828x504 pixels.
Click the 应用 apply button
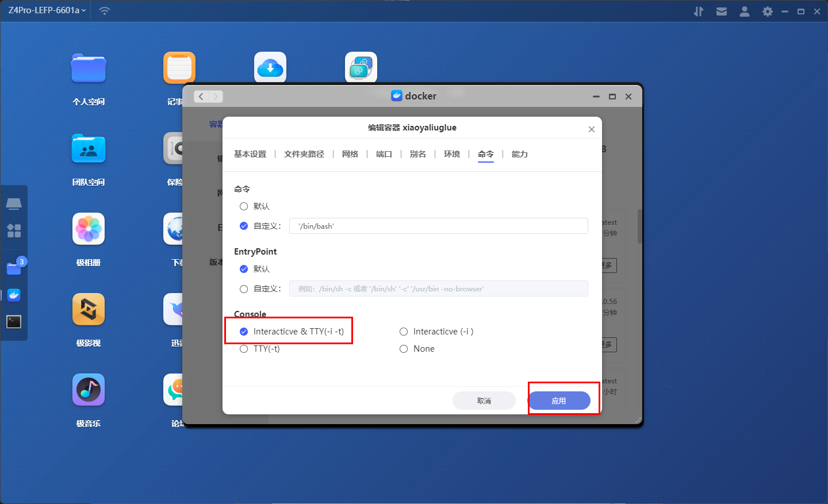pyautogui.click(x=559, y=401)
